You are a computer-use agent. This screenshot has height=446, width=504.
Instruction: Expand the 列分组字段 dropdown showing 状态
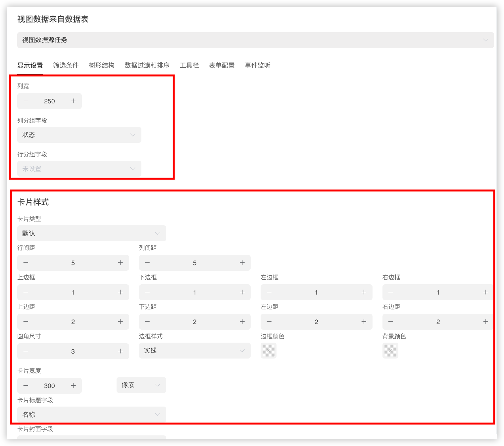coord(79,135)
